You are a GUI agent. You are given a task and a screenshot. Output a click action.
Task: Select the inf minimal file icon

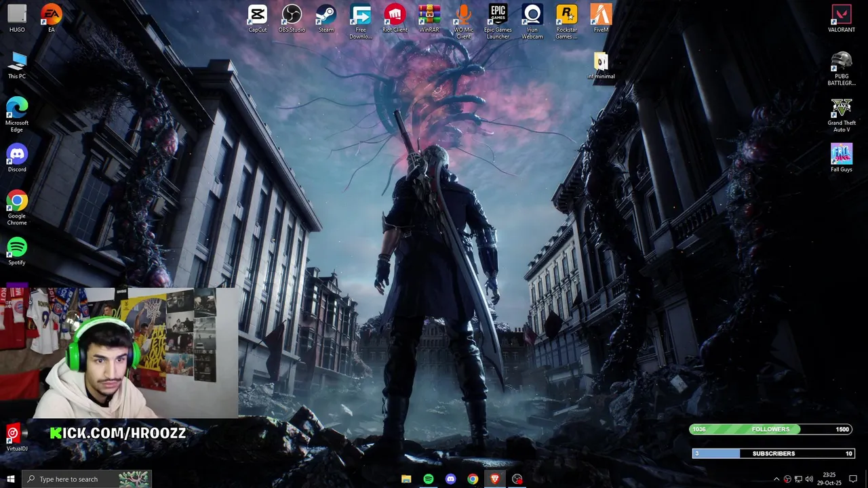[x=601, y=66]
